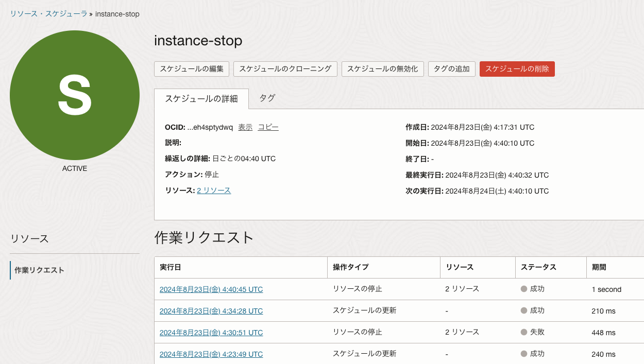Switch to the タグ tab

click(267, 98)
